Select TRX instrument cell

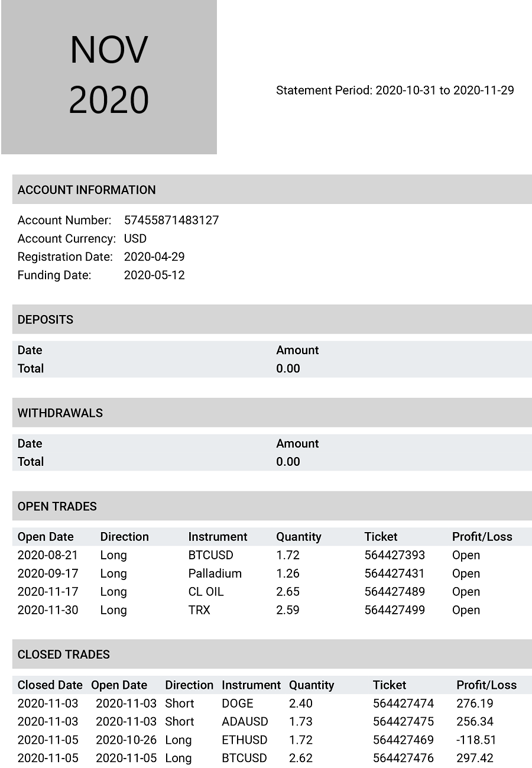[x=199, y=610]
